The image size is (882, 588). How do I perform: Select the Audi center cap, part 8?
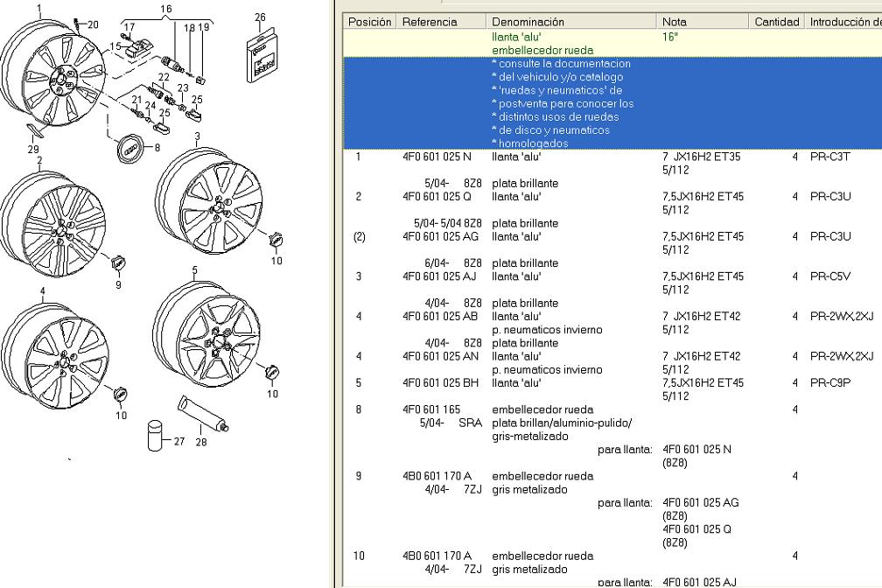pos(129,147)
